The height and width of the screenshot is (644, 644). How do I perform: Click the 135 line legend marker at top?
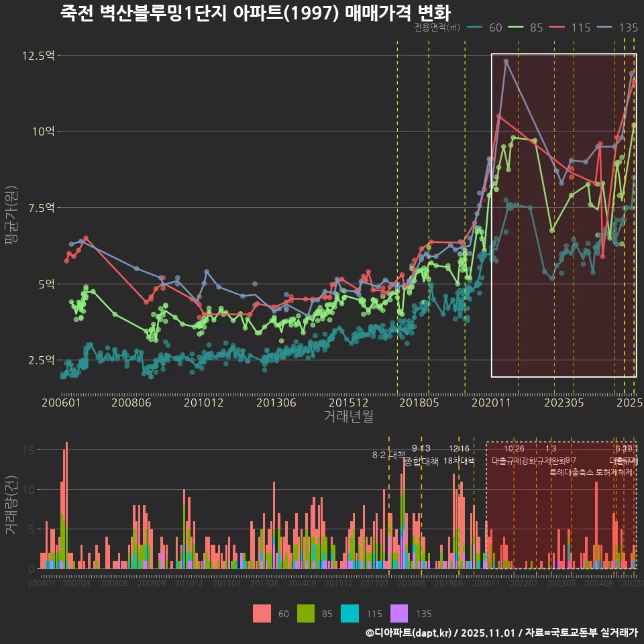pos(605,28)
